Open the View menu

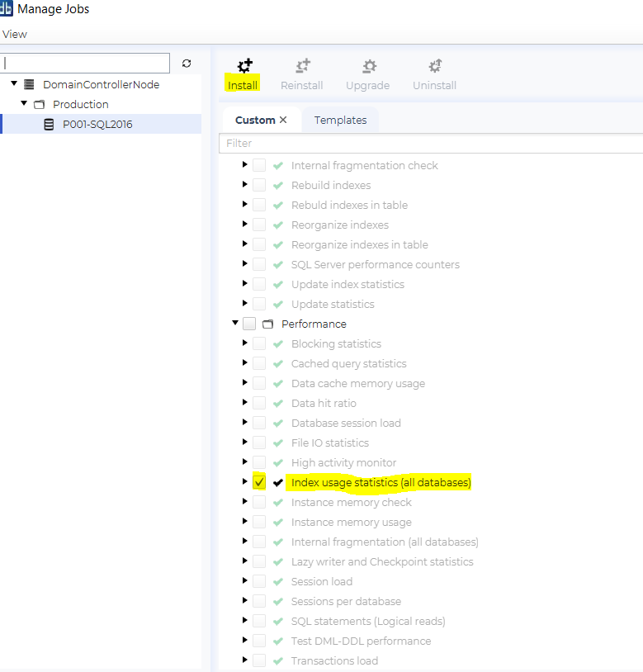point(15,35)
